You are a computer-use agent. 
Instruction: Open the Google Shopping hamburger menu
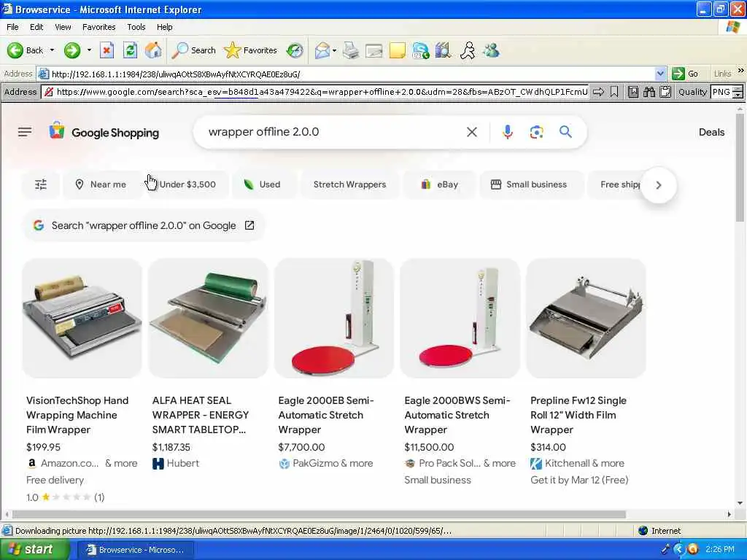click(25, 132)
